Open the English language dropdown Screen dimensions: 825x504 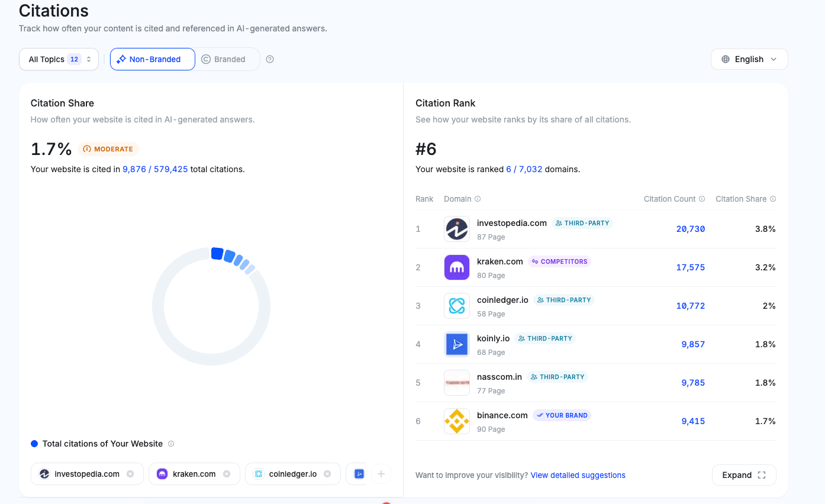749,59
